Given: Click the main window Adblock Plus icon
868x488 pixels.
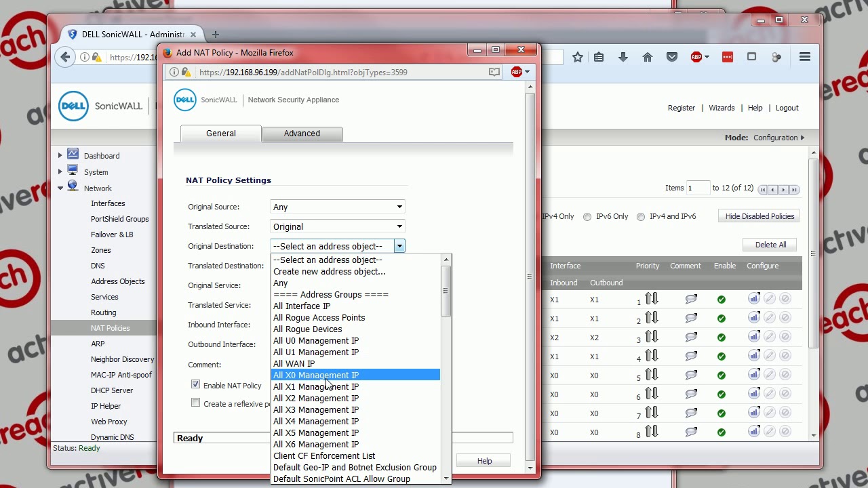Looking at the screenshot, I should click(x=696, y=58).
